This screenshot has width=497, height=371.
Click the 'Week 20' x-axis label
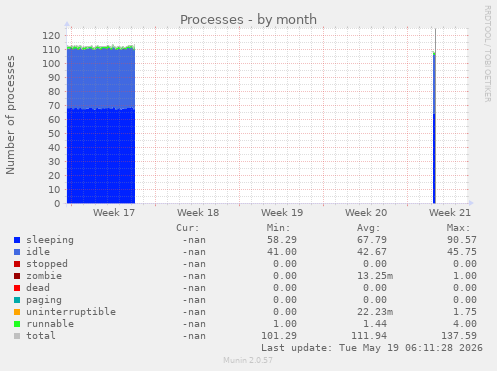pyautogui.click(x=366, y=213)
